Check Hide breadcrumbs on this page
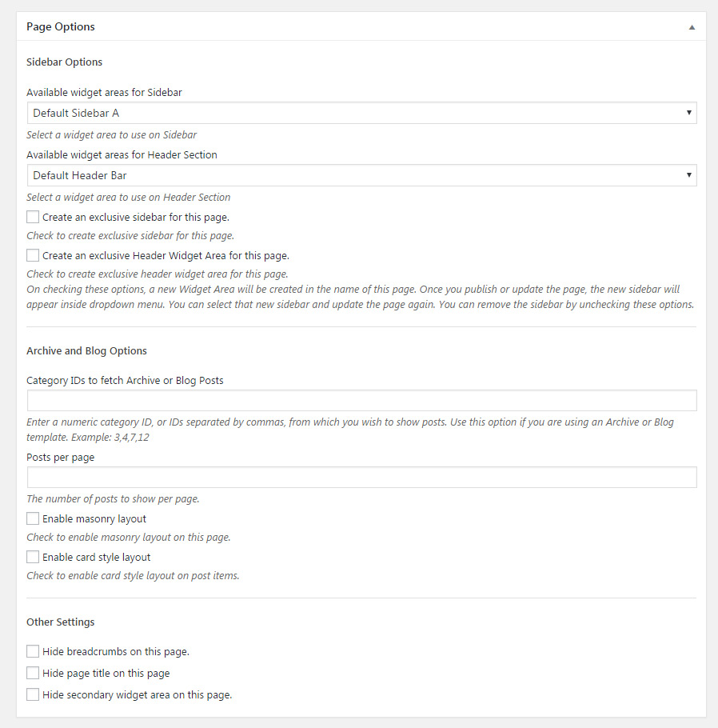Image resolution: width=718 pixels, height=728 pixels. click(33, 651)
